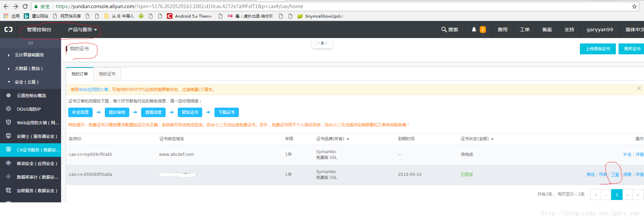The height and width of the screenshot is (220, 644).
Task: Click 购买证书 button
Action: point(631,49)
